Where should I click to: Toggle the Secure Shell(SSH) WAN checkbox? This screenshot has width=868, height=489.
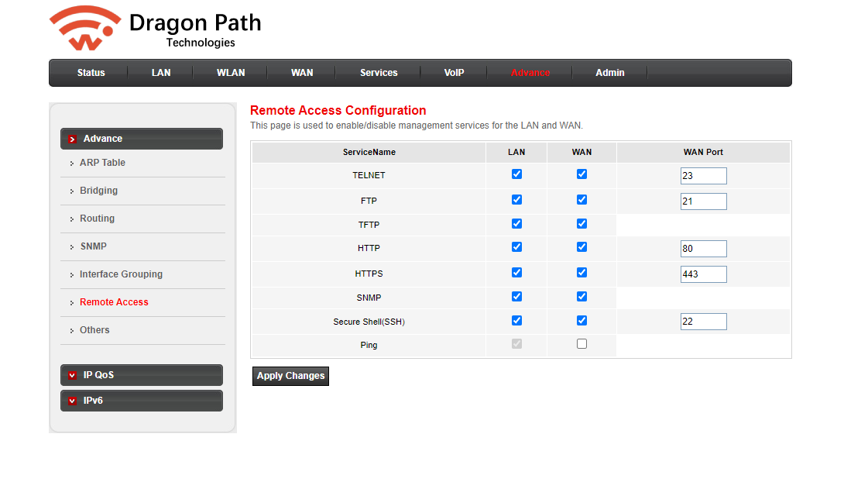tap(582, 320)
